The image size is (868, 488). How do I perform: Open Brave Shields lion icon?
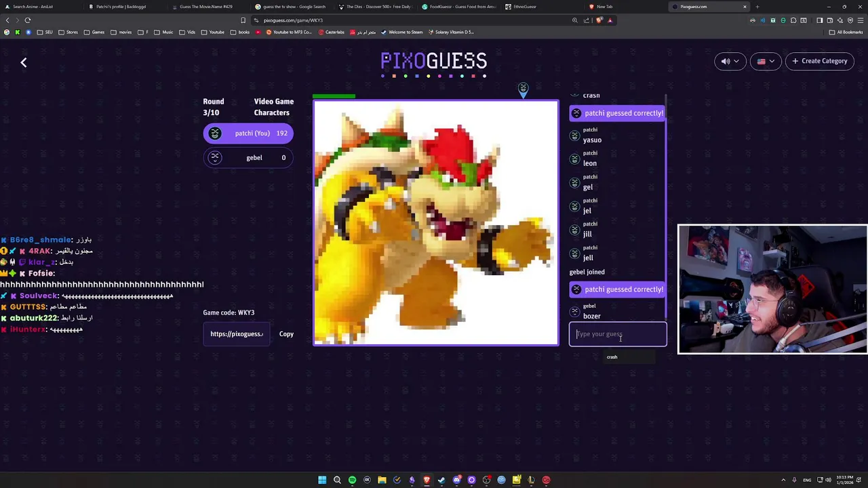pyautogui.click(x=599, y=20)
